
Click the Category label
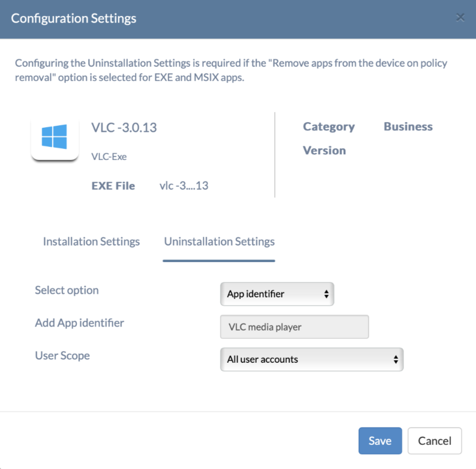tap(329, 127)
